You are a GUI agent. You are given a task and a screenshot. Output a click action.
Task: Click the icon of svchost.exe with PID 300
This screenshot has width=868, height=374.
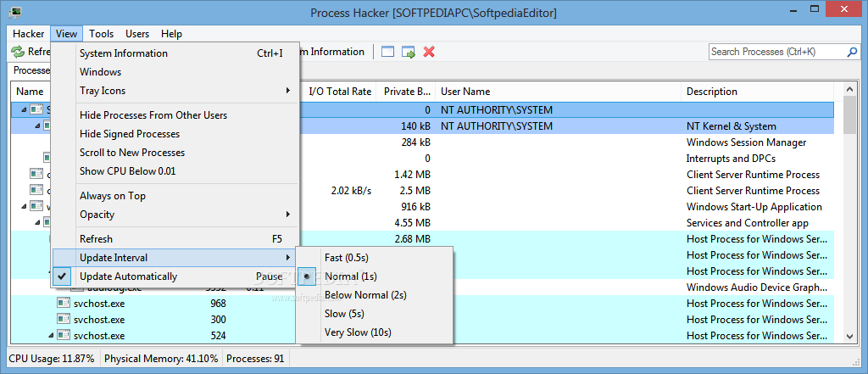[64, 319]
